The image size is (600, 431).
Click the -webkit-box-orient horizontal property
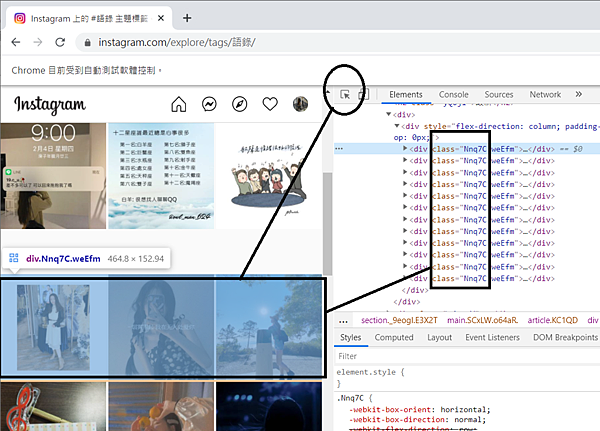pyautogui.click(x=419, y=410)
